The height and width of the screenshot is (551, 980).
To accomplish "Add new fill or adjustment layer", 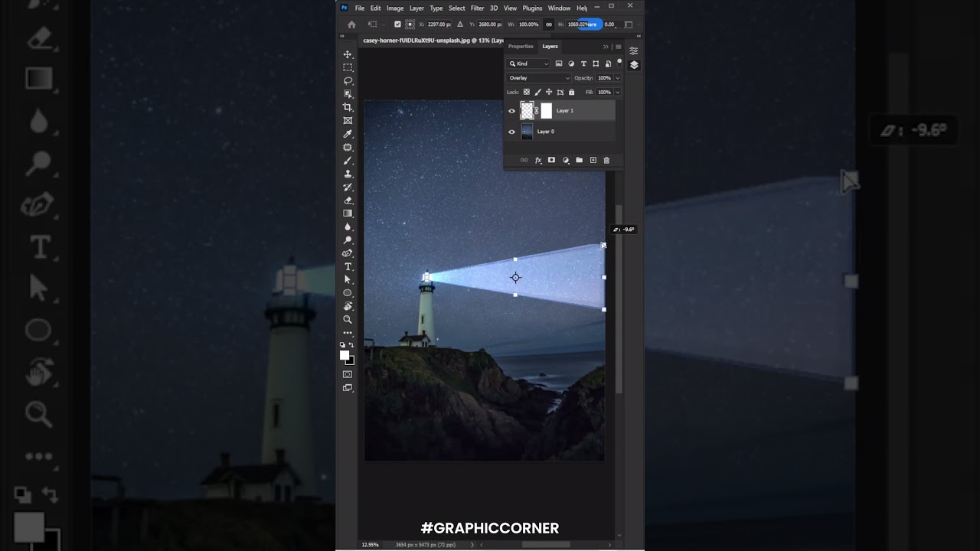I will click(x=566, y=160).
